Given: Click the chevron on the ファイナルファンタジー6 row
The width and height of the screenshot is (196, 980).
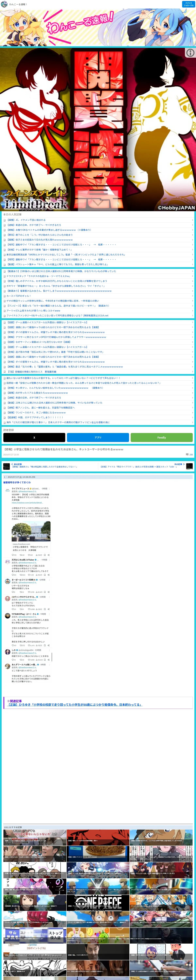Looking at the screenshot, I should coord(192,316).
